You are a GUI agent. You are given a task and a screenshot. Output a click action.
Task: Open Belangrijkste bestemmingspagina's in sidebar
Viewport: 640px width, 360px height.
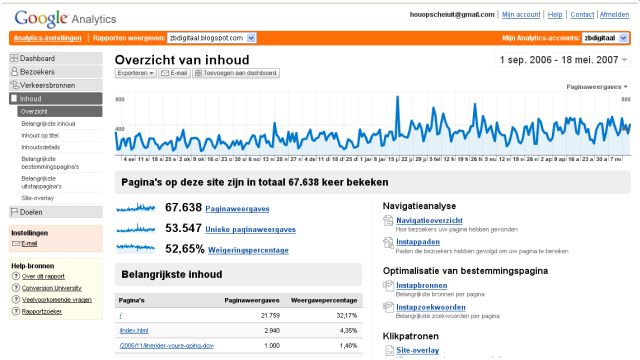point(50,163)
